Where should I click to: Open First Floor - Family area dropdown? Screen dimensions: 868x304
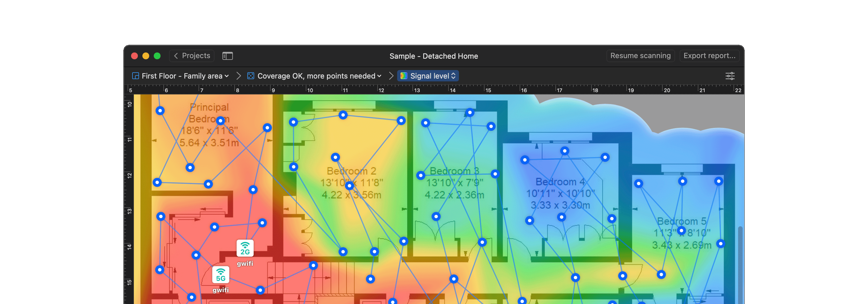(181, 76)
